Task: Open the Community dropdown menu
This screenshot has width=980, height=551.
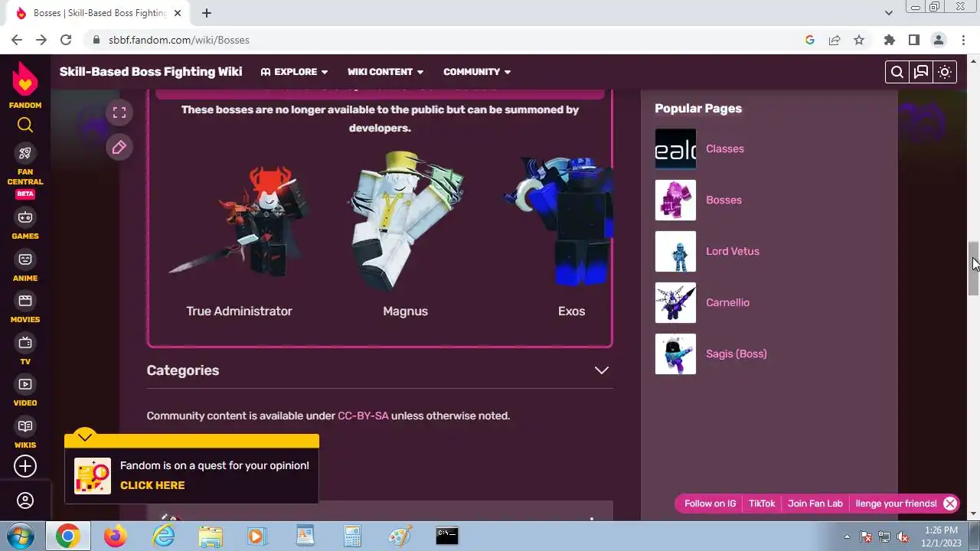Action: point(477,72)
